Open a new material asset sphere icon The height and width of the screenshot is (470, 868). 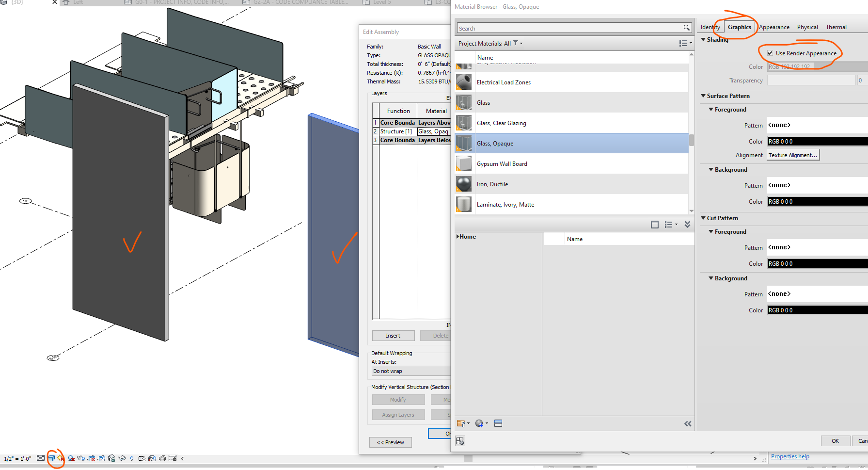(480, 423)
